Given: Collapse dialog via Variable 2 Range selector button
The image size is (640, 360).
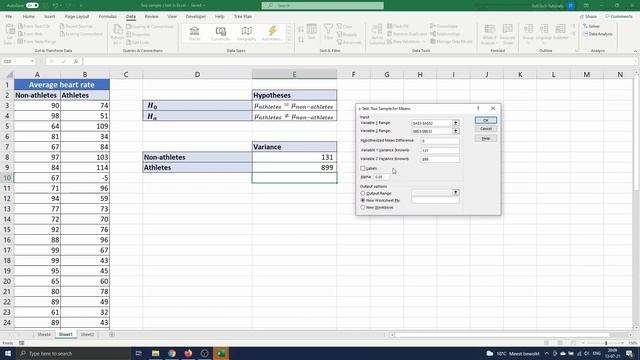Looking at the screenshot, I should coord(456,131).
